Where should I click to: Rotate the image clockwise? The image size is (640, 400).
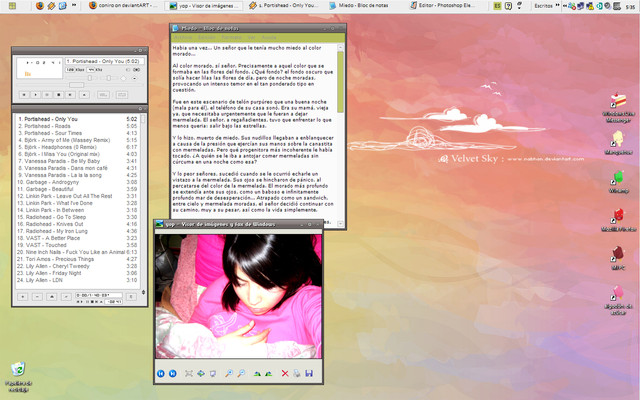coord(256,373)
